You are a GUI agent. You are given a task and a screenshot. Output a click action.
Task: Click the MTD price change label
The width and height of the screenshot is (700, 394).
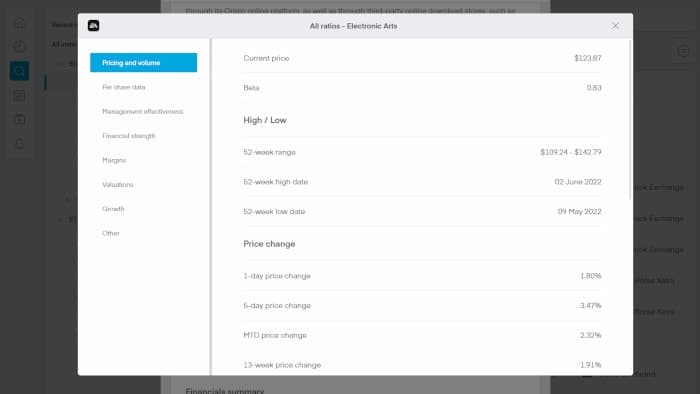tap(275, 335)
